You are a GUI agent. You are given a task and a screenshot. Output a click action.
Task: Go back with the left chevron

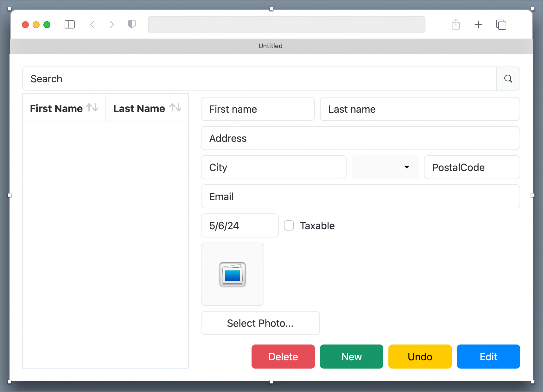pos(93,24)
